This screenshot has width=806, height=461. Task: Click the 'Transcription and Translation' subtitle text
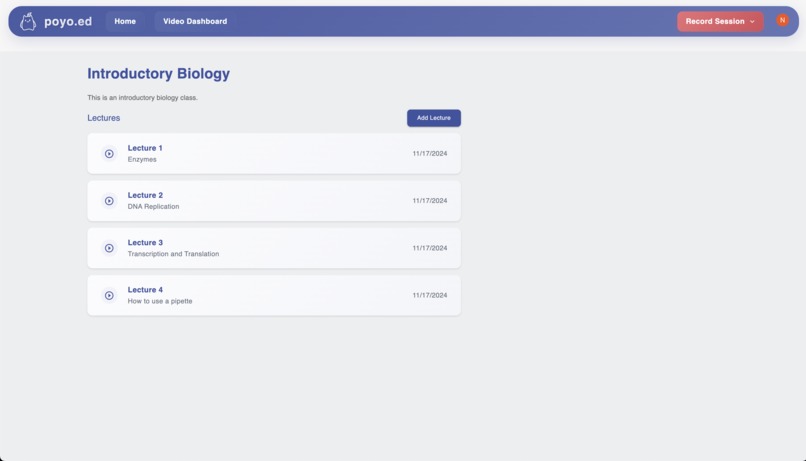click(x=173, y=254)
